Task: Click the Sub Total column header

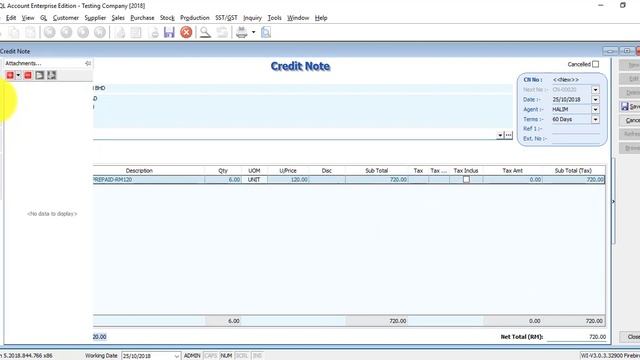Action: (376, 171)
